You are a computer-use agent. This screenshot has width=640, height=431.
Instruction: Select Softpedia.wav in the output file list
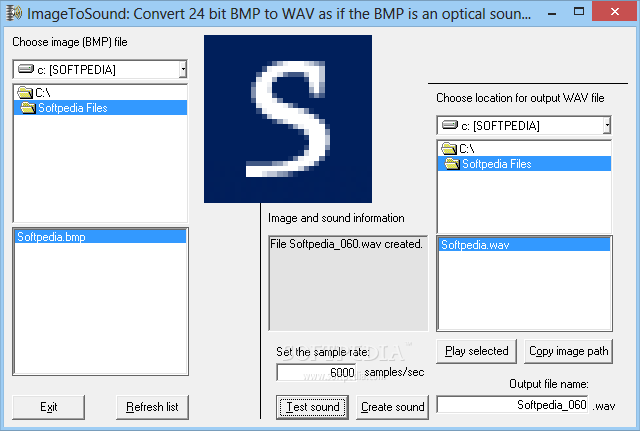pos(524,244)
